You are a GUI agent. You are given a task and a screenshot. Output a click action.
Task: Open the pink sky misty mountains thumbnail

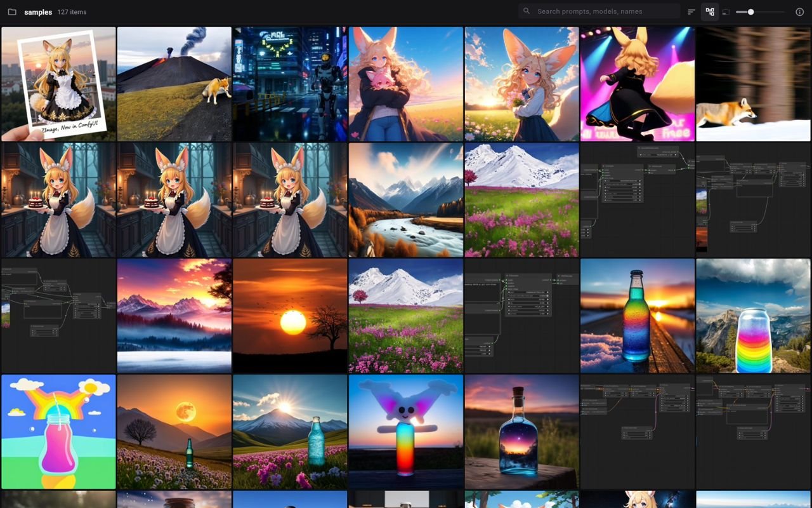(x=174, y=316)
